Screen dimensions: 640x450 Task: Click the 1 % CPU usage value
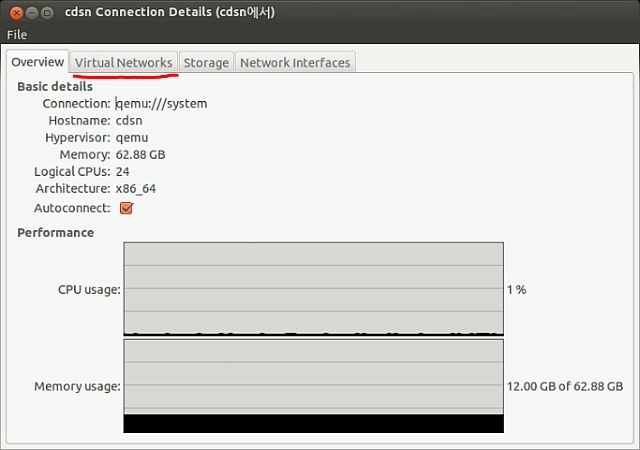(516, 290)
